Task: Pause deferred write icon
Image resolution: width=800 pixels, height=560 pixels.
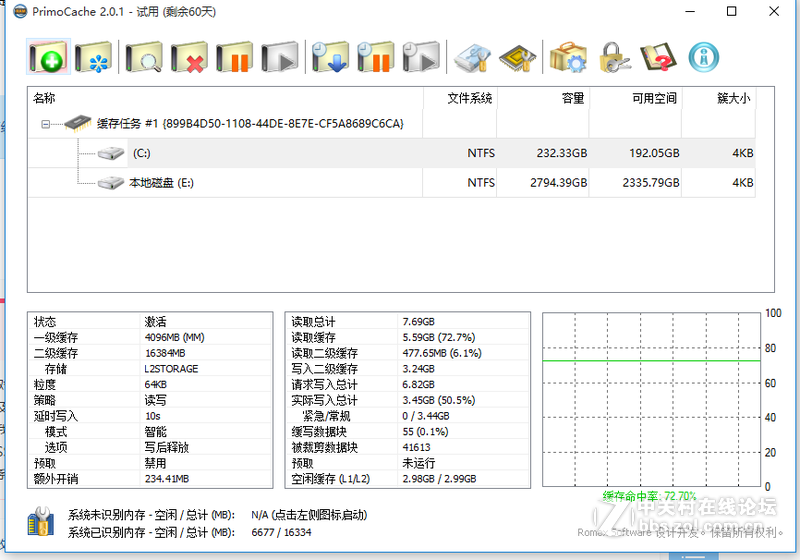Action: [x=376, y=57]
